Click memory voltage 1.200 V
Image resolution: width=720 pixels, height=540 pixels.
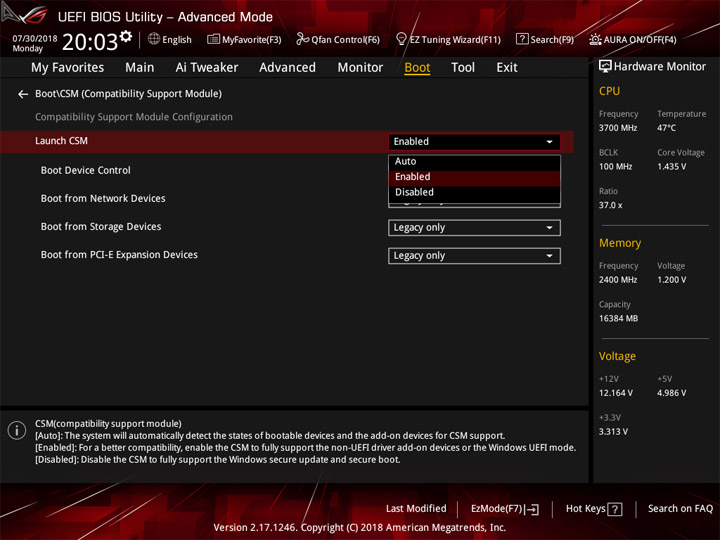tap(672, 280)
